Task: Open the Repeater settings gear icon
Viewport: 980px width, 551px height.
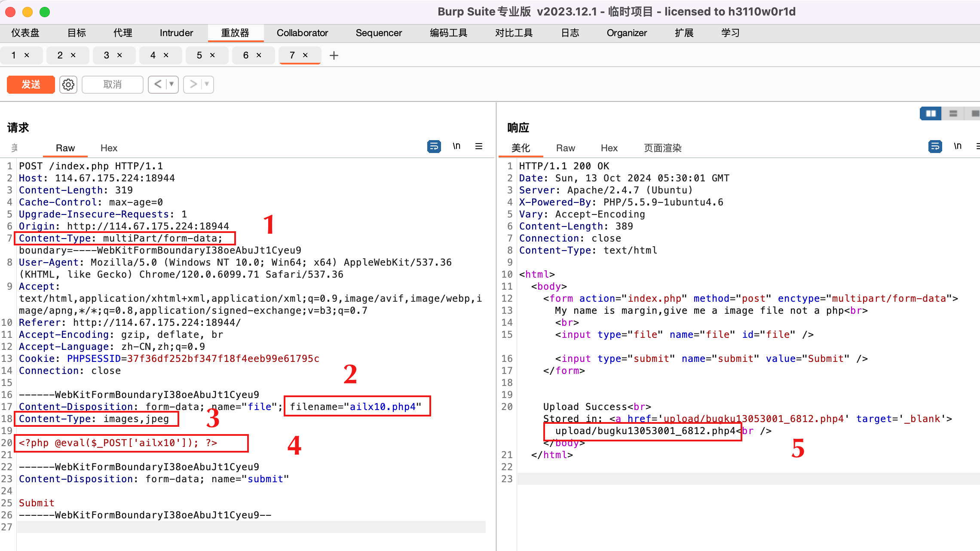Action: click(x=68, y=84)
